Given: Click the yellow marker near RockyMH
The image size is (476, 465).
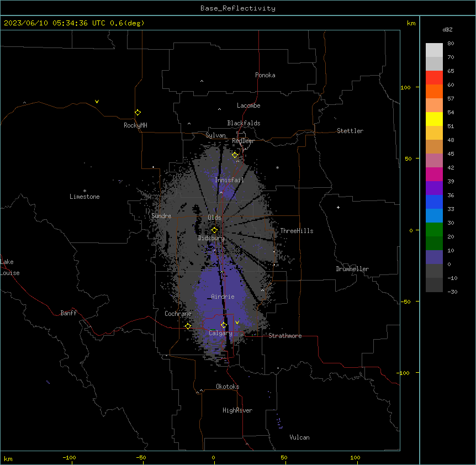Looking at the screenshot, I should pyautogui.click(x=138, y=112).
